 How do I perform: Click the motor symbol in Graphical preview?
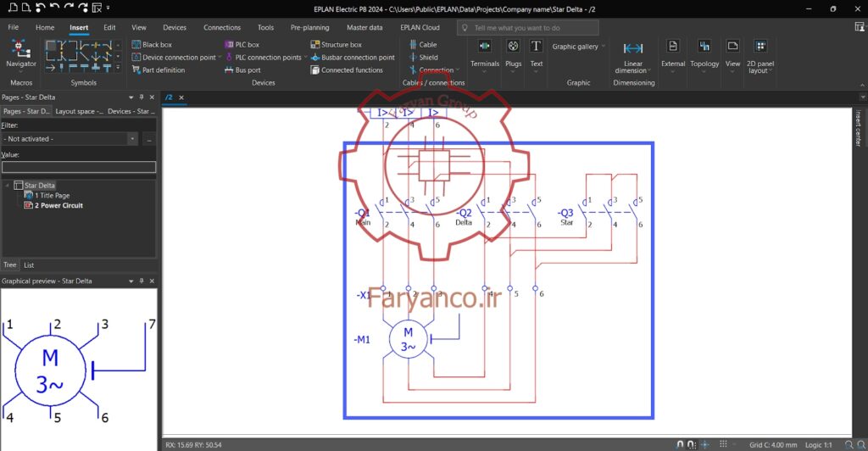(x=50, y=370)
